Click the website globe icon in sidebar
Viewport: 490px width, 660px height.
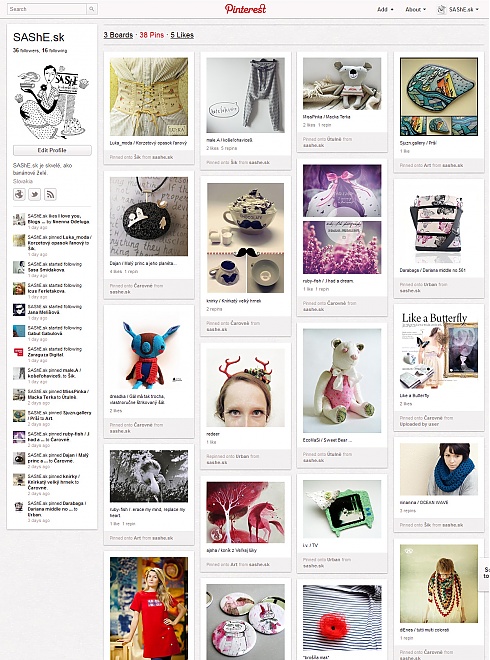[x=19, y=194]
